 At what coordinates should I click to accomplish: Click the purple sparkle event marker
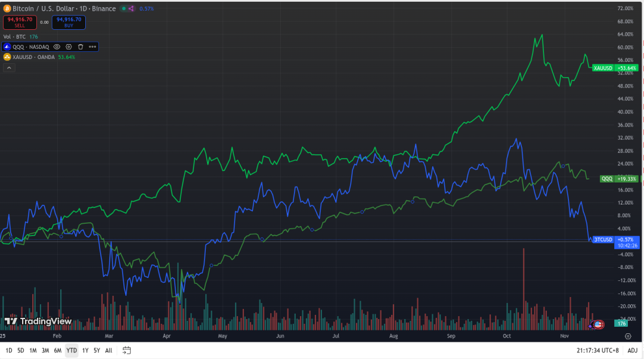click(x=592, y=326)
